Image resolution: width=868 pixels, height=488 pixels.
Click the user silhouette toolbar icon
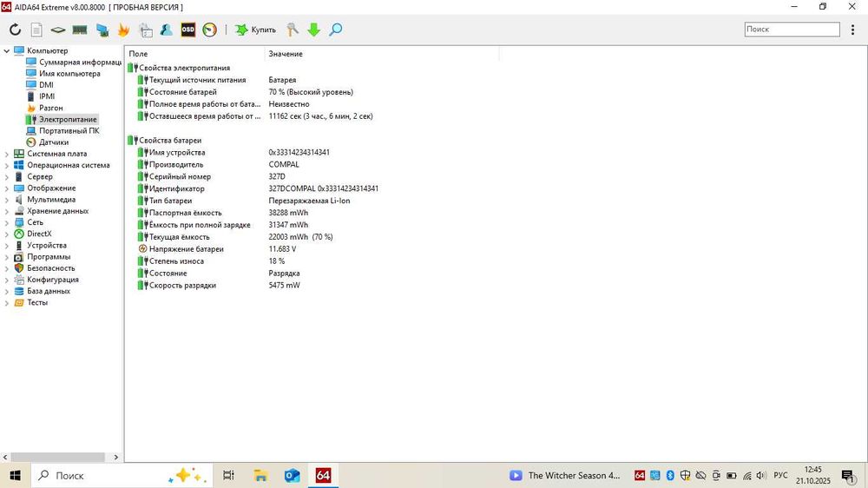(x=166, y=30)
